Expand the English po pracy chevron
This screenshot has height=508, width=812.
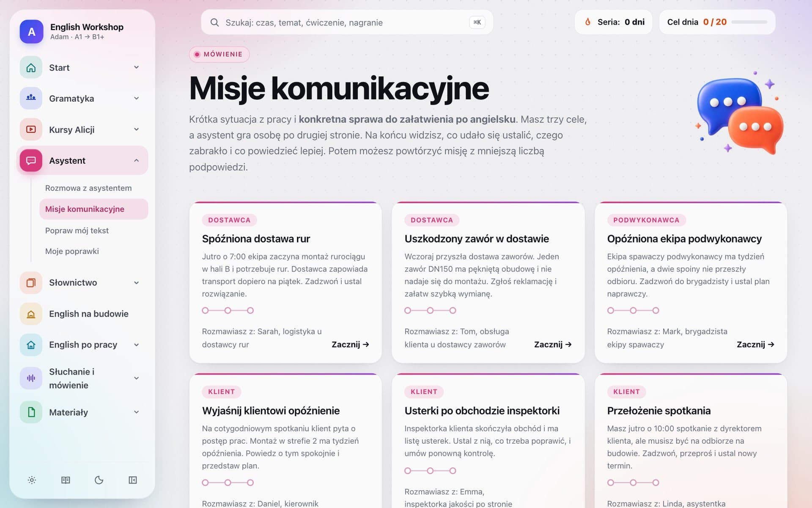[x=136, y=345]
